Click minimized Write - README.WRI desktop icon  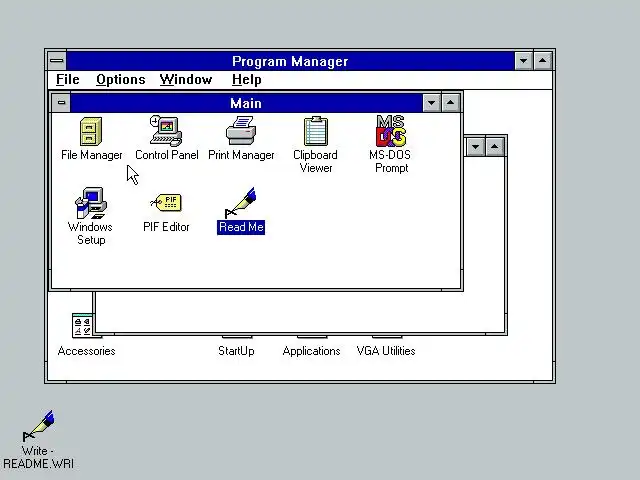pos(38,426)
